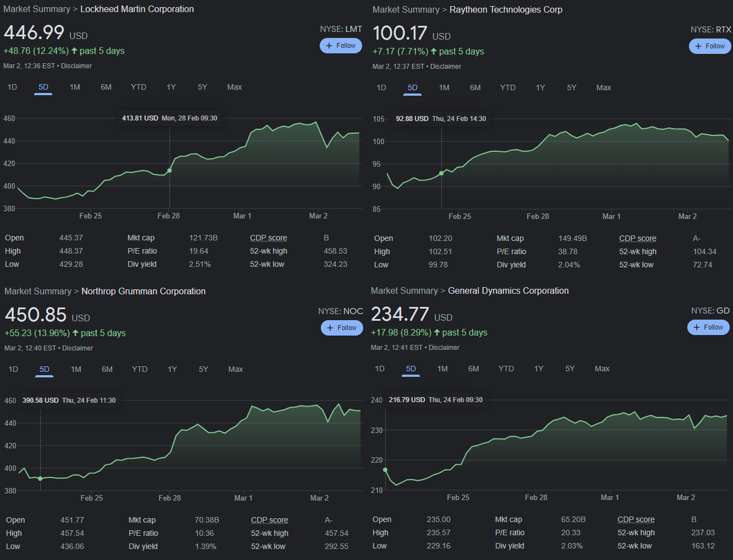The width and height of the screenshot is (733, 560).
Task: Open Disclaimer link under Raytheon price
Action: point(446,67)
